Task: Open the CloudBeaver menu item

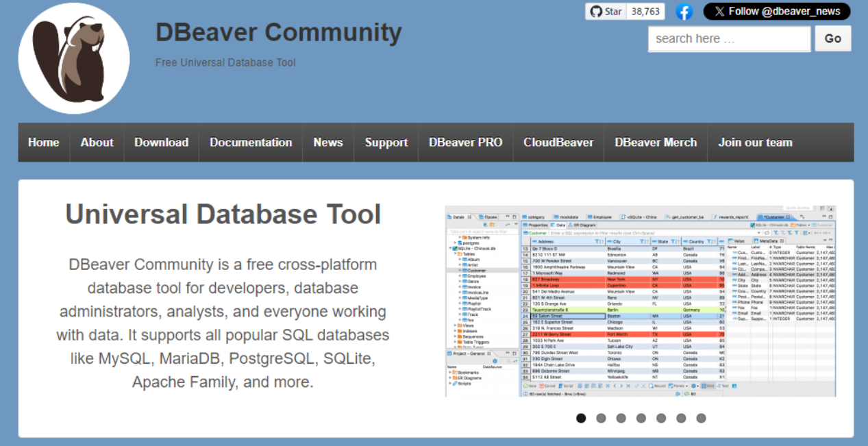Action: [558, 143]
